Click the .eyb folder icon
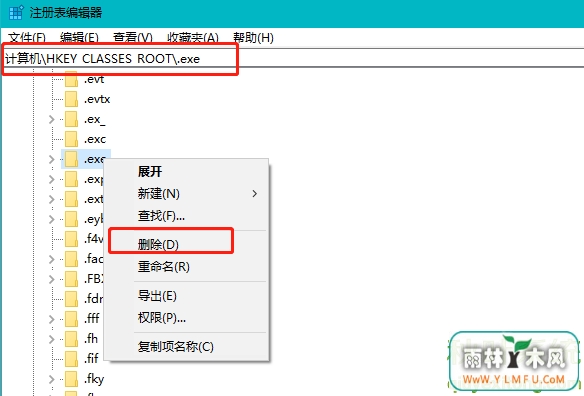The image size is (584, 396). point(71,219)
